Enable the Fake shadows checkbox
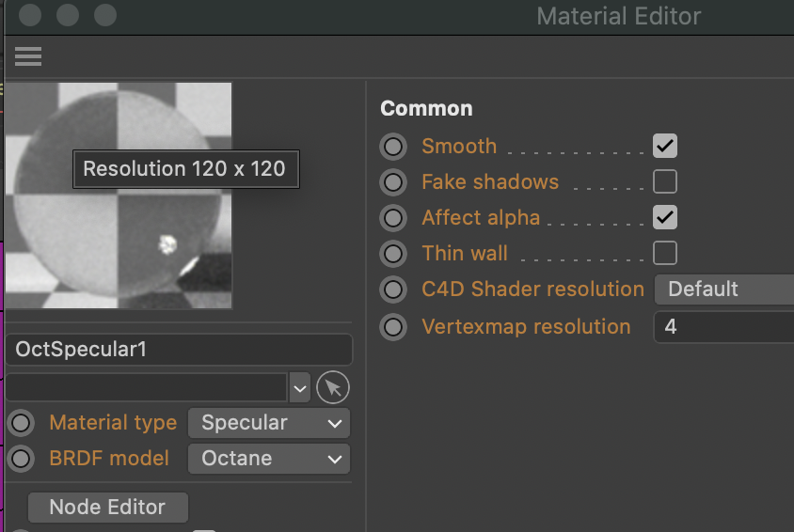Viewport: 794px width, 532px height. coord(665,181)
